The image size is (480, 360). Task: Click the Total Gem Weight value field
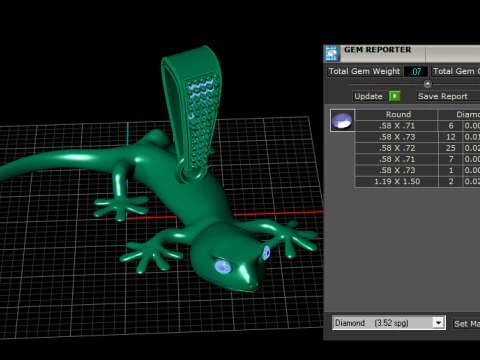[x=415, y=71]
